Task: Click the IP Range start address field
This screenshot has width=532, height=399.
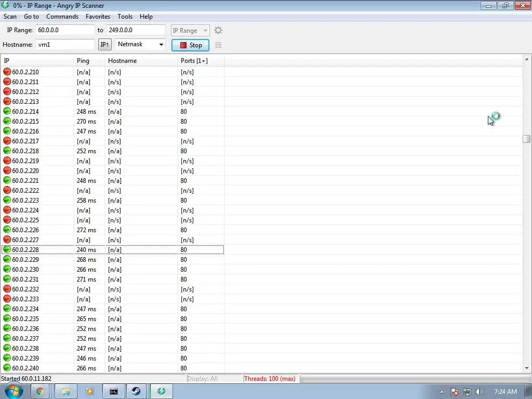Action: pyautogui.click(x=65, y=30)
